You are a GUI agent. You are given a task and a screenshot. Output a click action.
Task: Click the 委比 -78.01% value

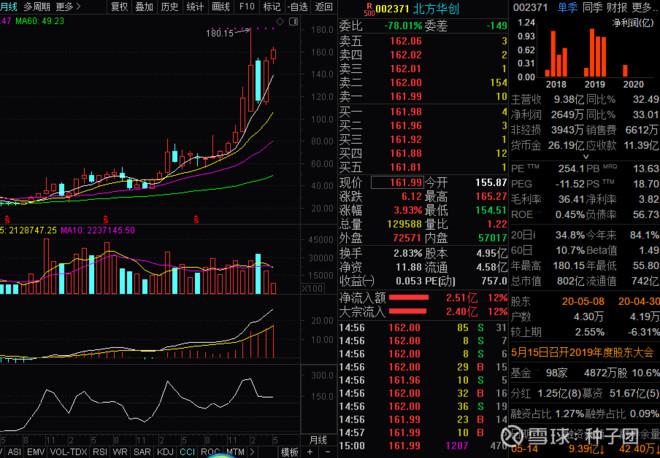(403, 26)
